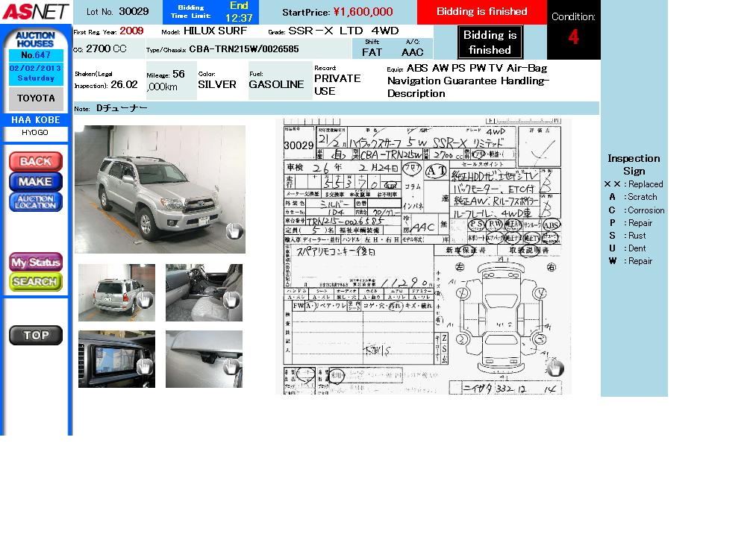Enlarge the main silver Hilux Surf photo
The image size is (756, 540).
pos(160,189)
